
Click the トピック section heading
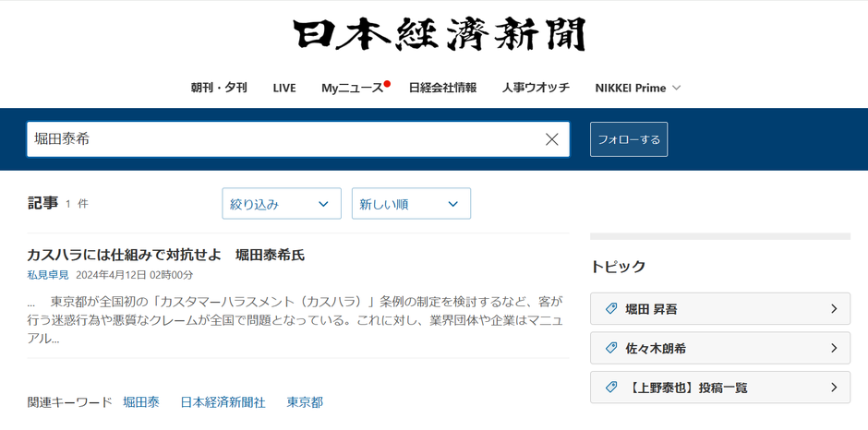click(x=618, y=267)
